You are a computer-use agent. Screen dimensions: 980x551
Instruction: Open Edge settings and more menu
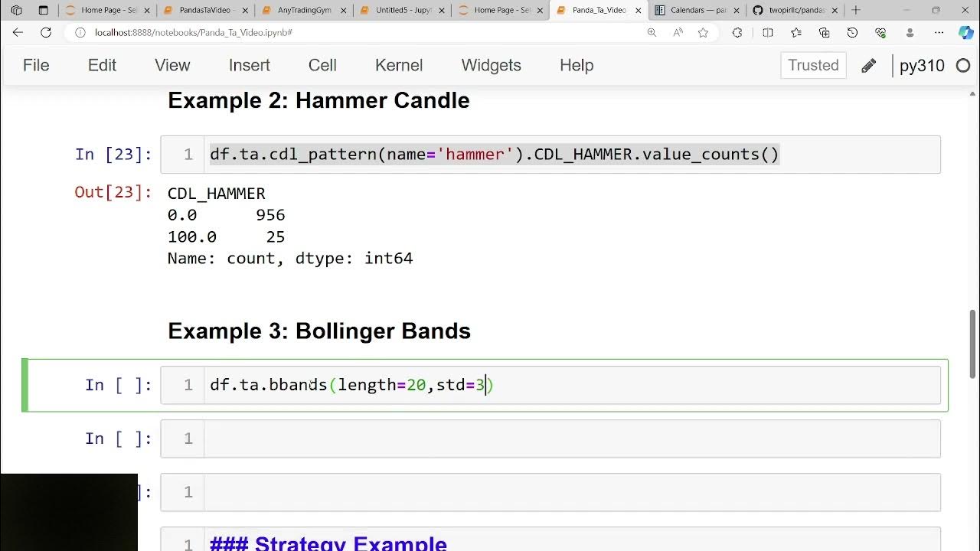(x=939, y=33)
